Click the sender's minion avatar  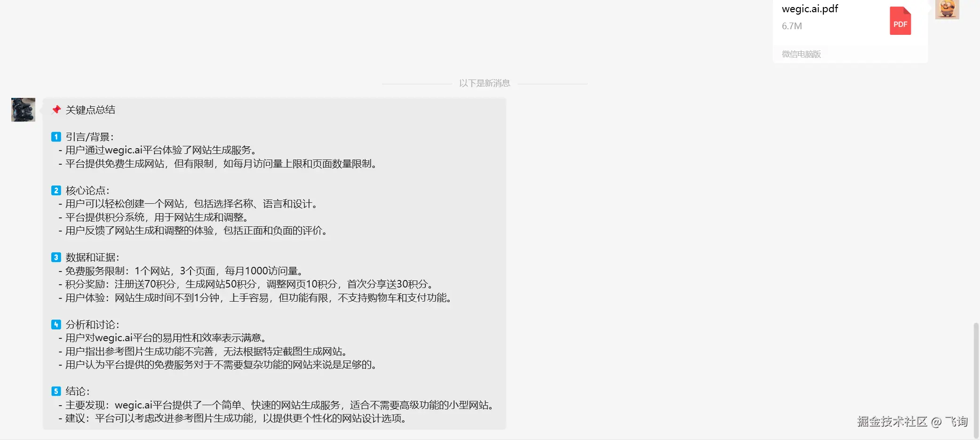(947, 9)
